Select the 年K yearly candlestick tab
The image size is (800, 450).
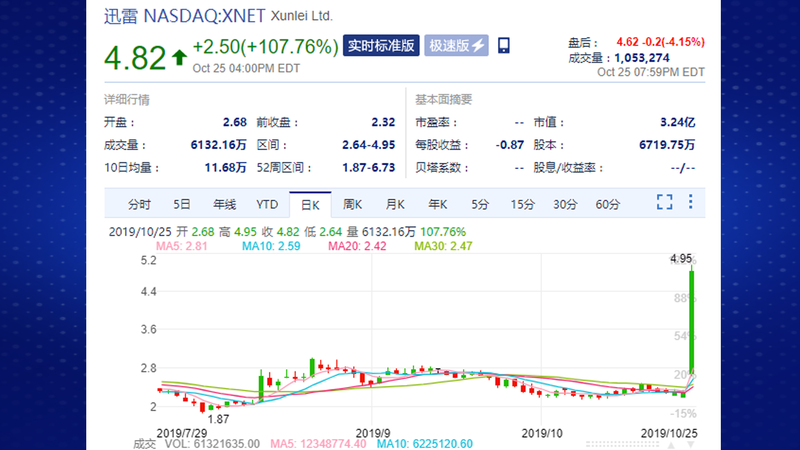437,205
